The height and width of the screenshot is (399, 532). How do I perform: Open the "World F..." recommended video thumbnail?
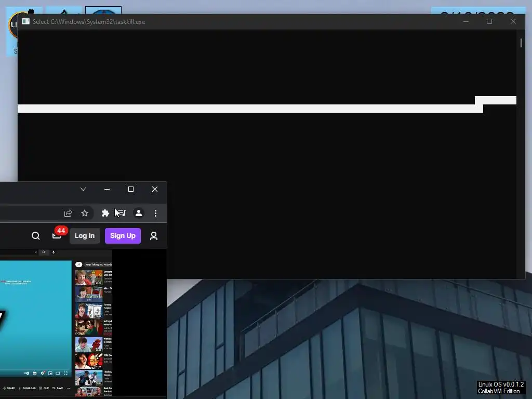89,344
